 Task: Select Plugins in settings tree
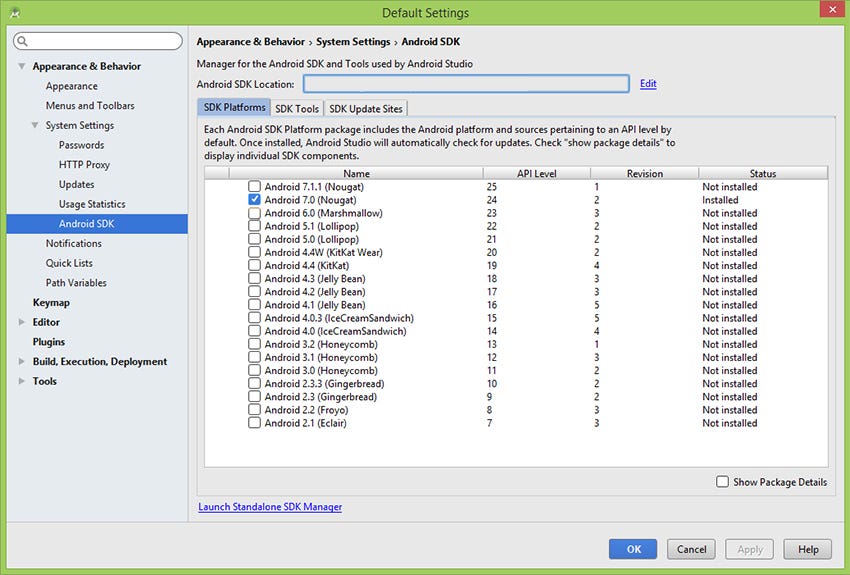(49, 342)
